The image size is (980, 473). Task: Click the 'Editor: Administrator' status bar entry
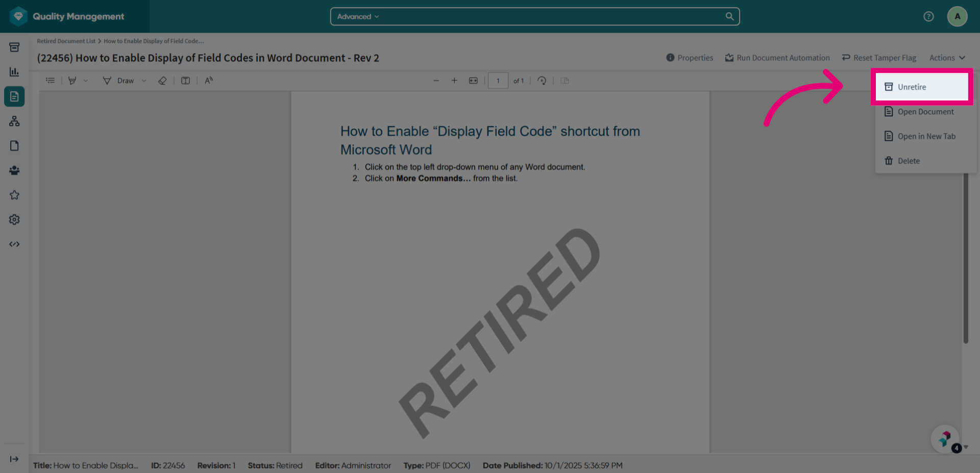(x=353, y=465)
